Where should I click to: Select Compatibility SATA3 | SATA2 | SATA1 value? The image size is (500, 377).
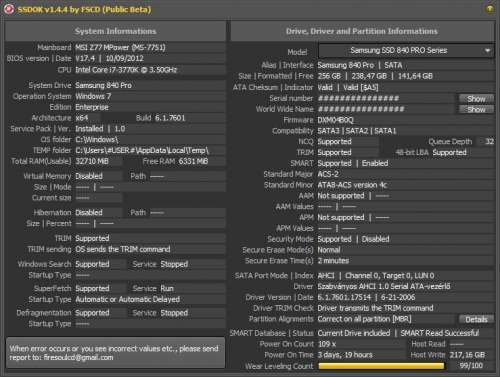357,131
